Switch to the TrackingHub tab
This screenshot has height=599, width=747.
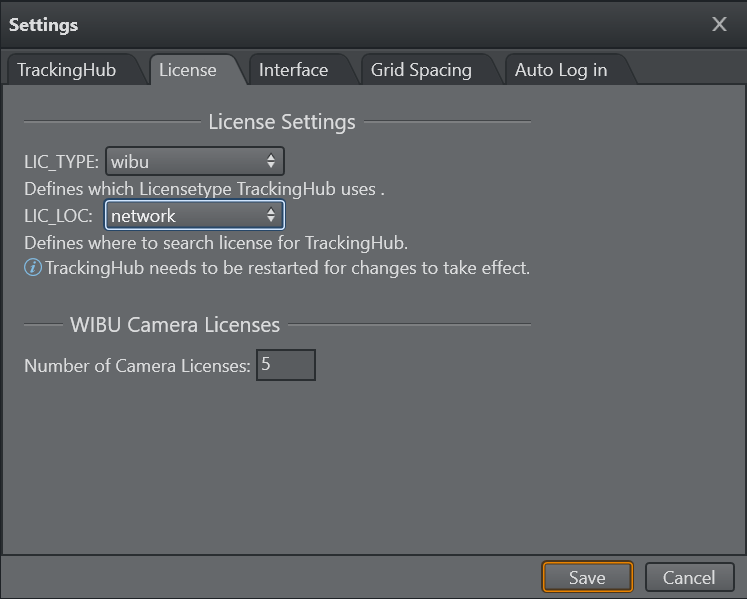click(x=66, y=70)
